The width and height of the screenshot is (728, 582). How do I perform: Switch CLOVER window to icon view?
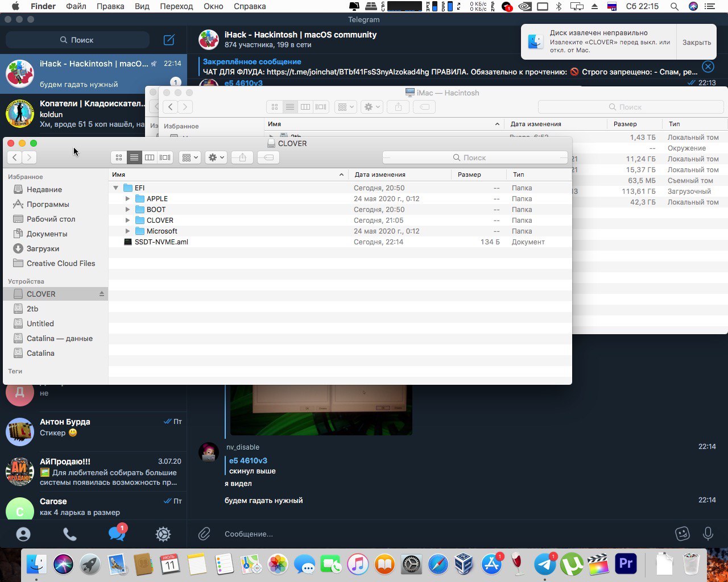tap(118, 157)
